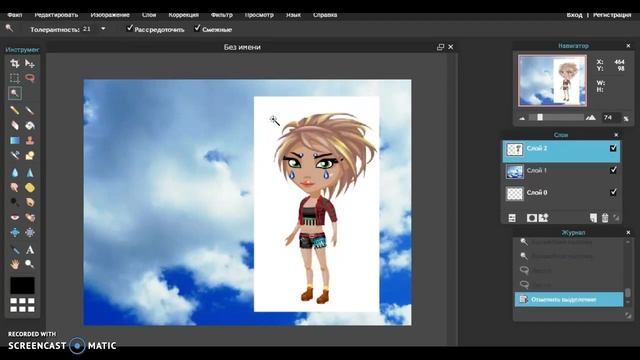Viewport: 640px width, 360px height.
Task: Select the Magic Wand tool in toolbox
Action: point(15,93)
